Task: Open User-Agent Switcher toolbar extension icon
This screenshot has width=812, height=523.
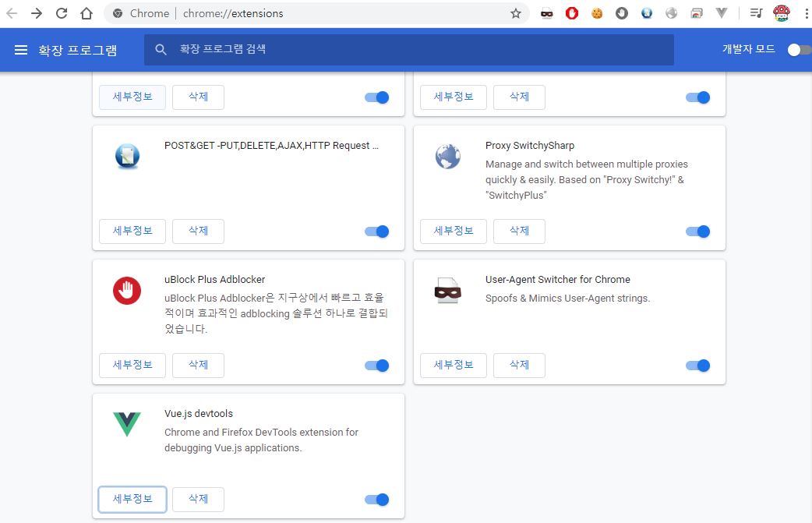Action: (547, 13)
